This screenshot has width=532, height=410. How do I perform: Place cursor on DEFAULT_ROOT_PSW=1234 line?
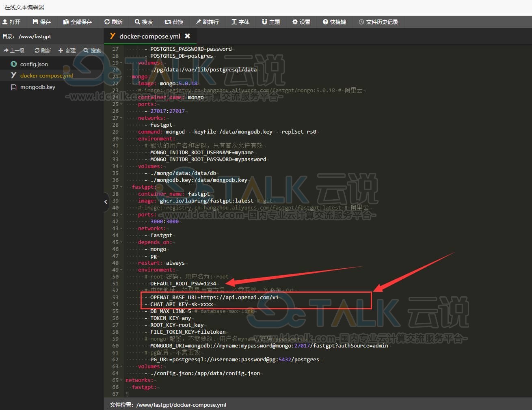click(x=183, y=284)
